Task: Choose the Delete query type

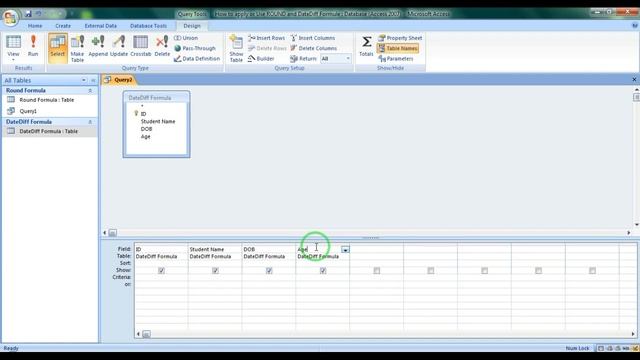Action: point(162,46)
